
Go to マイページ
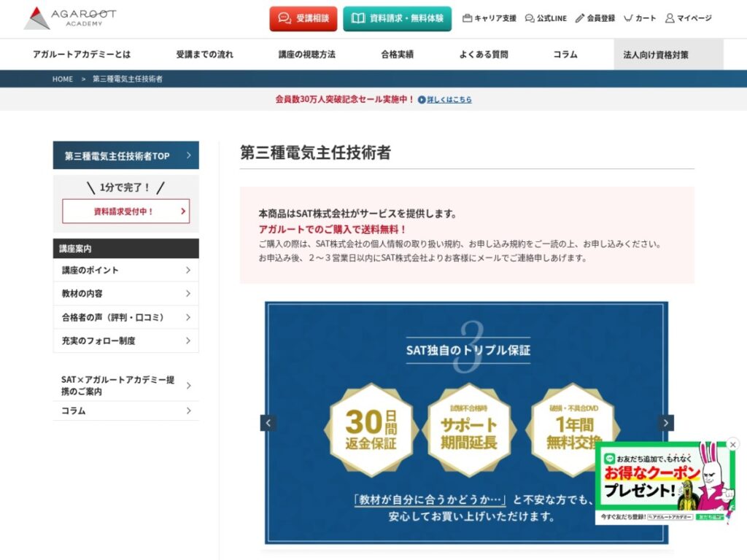click(x=689, y=18)
